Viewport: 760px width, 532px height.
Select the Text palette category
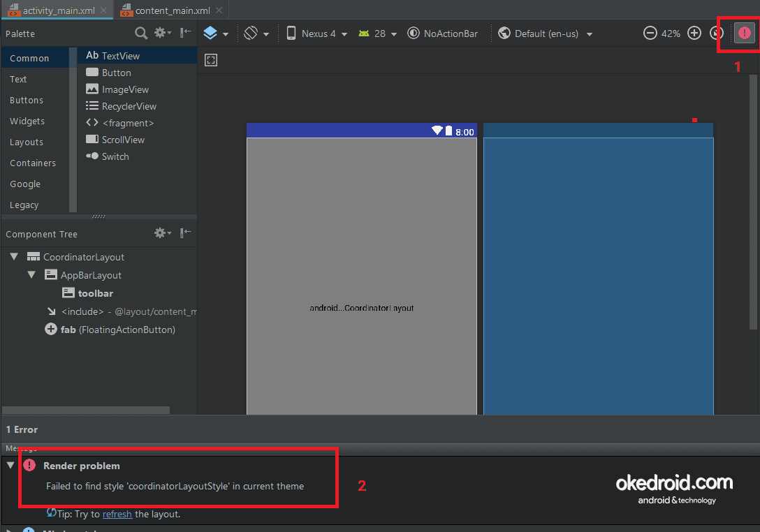pyautogui.click(x=35, y=79)
